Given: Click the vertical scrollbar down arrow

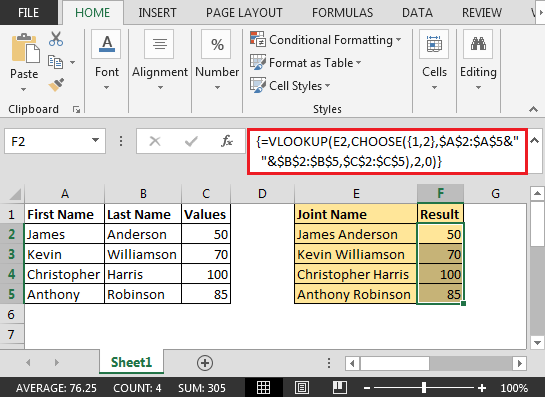Looking at the screenshot, I should (x=537, y=343).
